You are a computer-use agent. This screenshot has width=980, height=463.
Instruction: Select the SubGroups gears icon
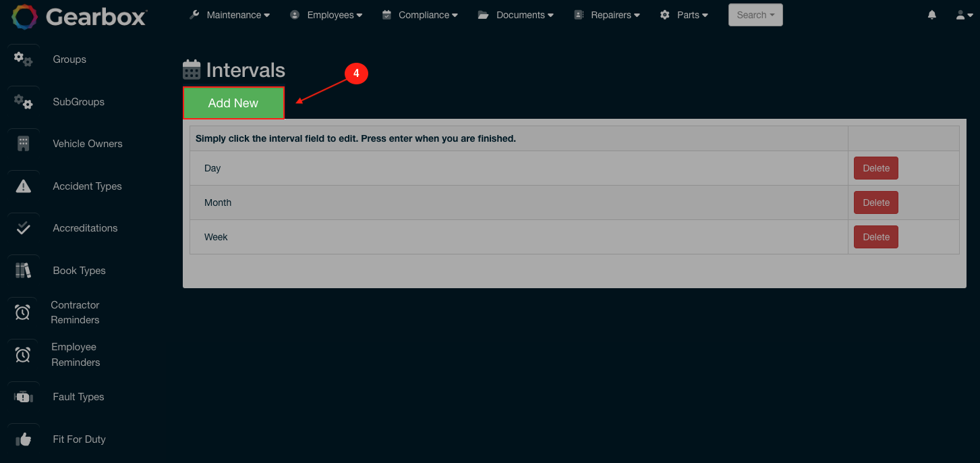(23, 101)
